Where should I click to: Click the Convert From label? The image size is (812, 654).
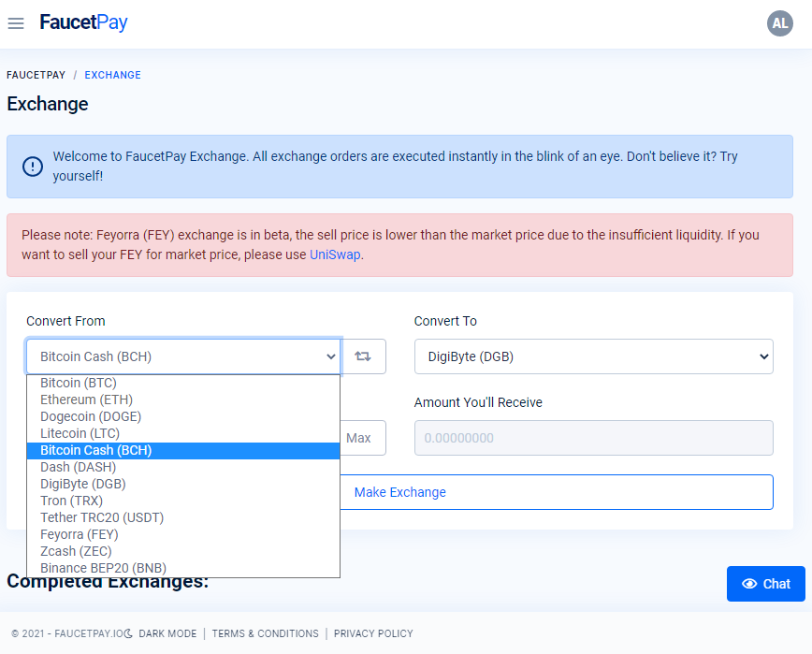click(65, 321)
